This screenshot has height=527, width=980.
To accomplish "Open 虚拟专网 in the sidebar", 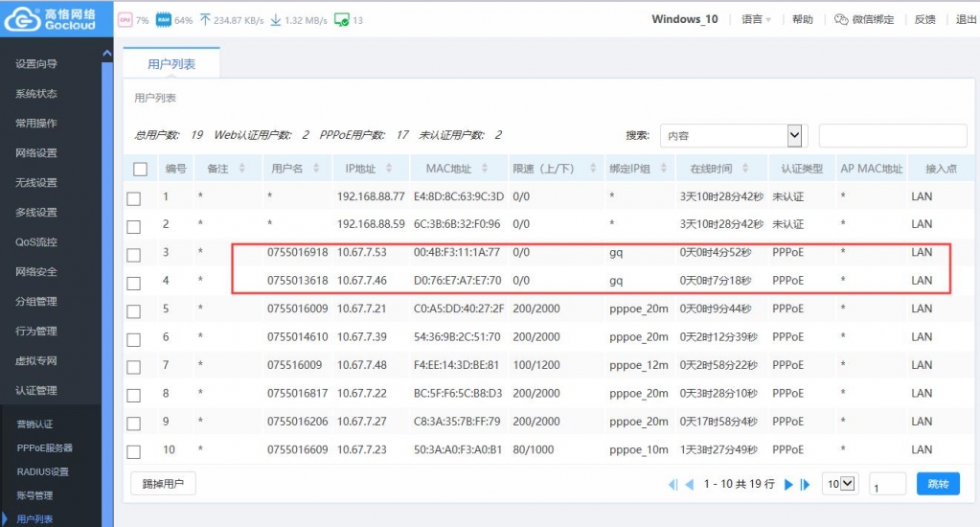I will click(36, 360).
